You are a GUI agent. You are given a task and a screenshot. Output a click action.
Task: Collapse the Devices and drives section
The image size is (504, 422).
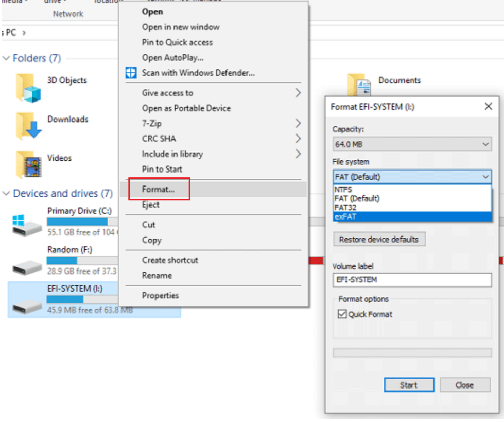point(6,193)
